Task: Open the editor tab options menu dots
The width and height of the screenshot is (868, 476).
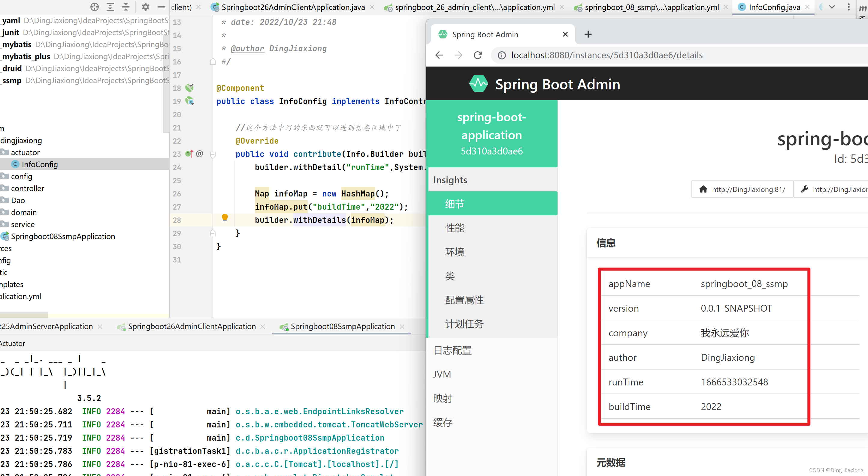Action: click(x=849, y=7)
